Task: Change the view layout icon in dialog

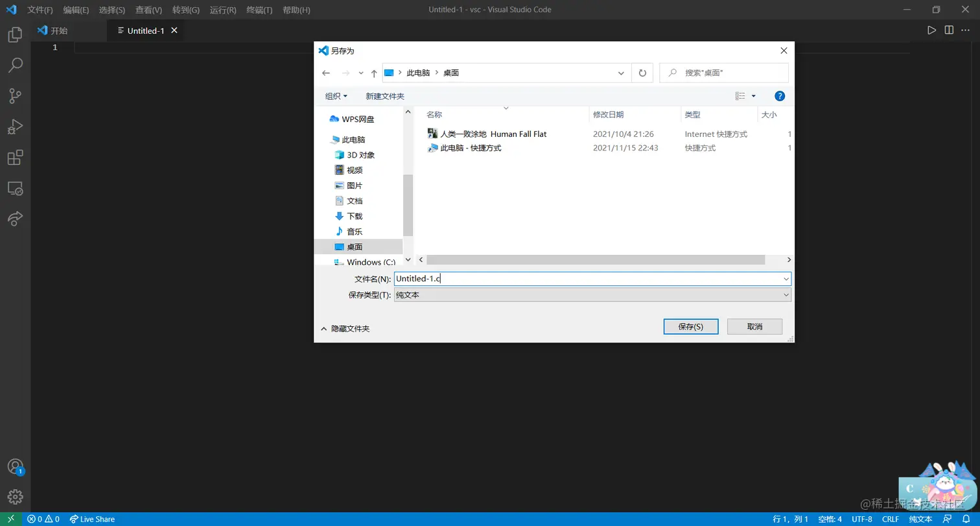Action: [740, 96]
